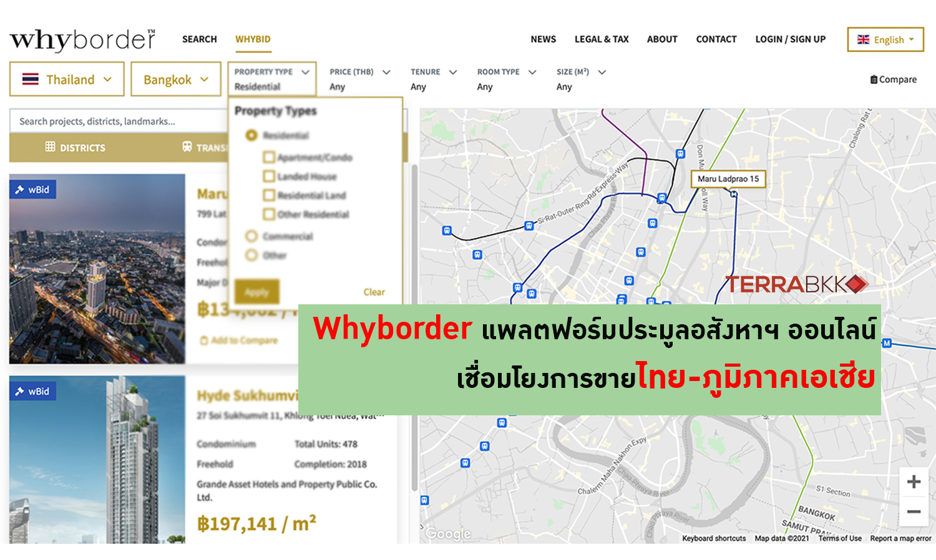Open the WHYBID tab
Screen dimensions: 936x560
point(253,39)
